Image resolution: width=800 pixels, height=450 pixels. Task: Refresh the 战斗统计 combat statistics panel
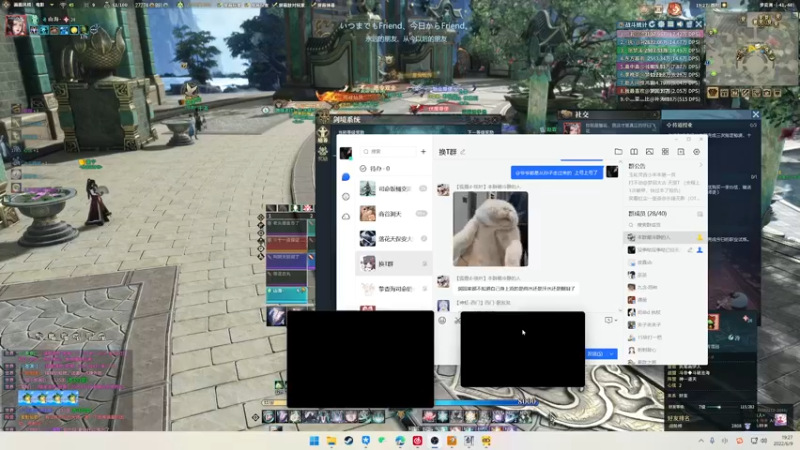[652, 24]
